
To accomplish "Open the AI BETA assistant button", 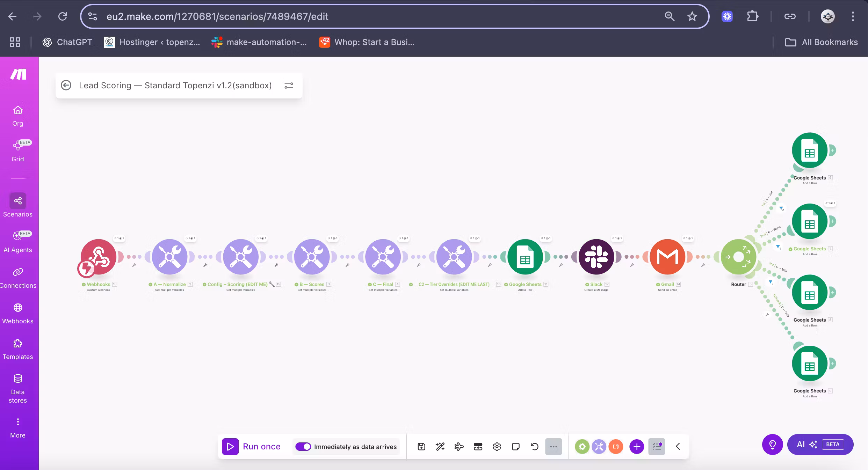I will (820, 444).
